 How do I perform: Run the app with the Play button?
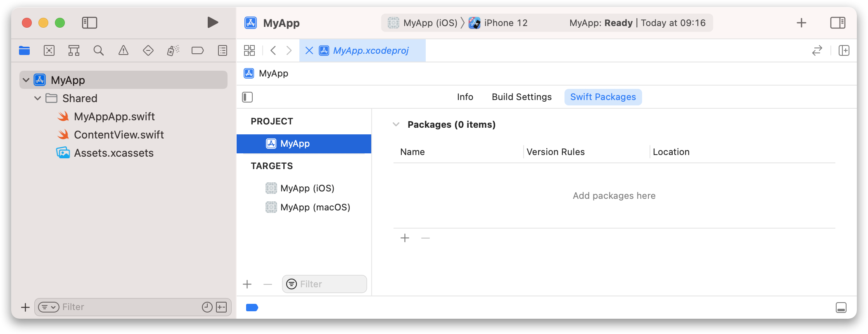pos(213,22)
